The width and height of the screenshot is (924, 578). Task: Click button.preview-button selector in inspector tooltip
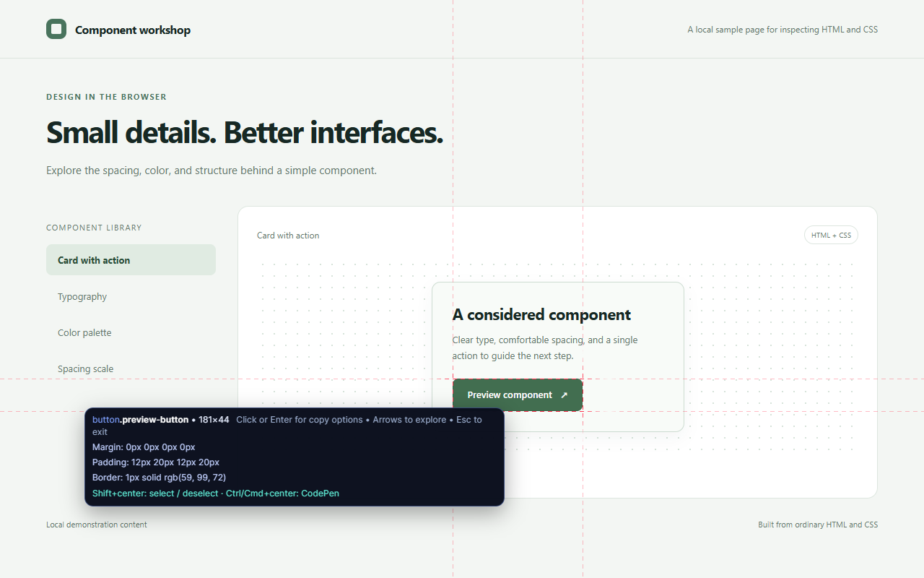click(140, 420)
